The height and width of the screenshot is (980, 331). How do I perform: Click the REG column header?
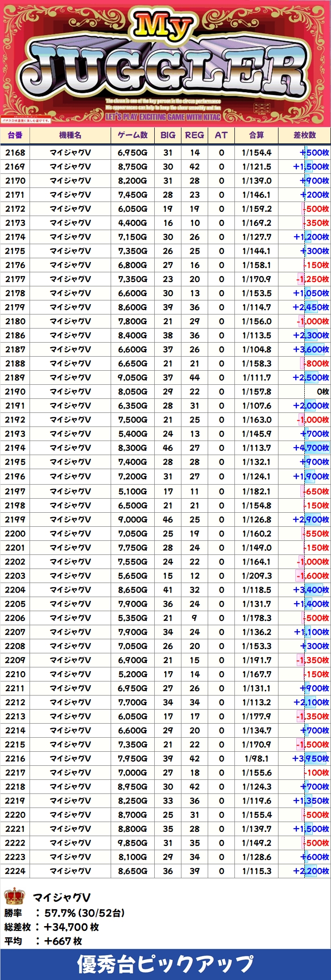[195, 135]
